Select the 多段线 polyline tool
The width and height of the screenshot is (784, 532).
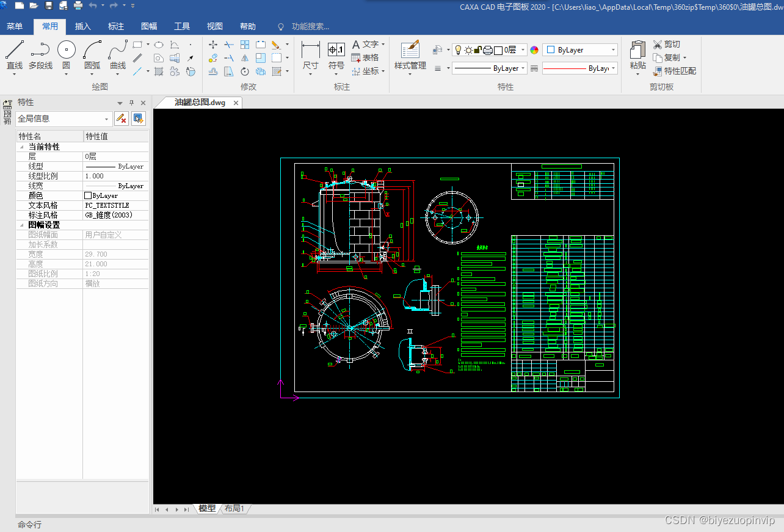[40, 55]
